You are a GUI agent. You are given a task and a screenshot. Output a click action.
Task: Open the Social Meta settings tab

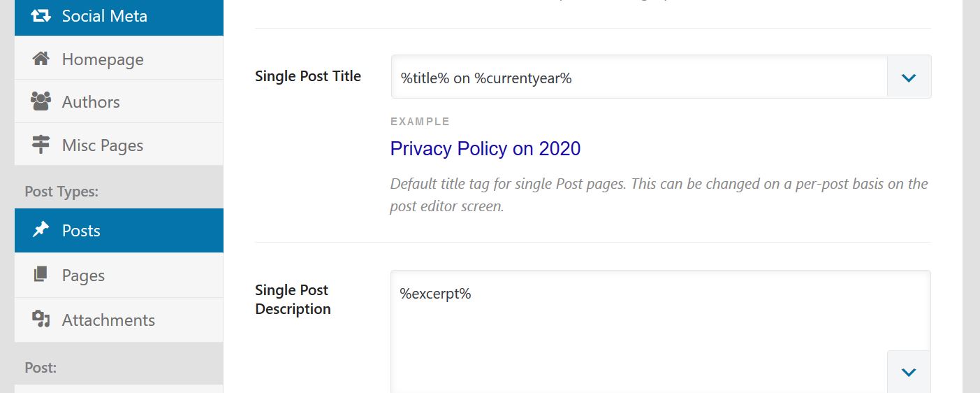119,17
